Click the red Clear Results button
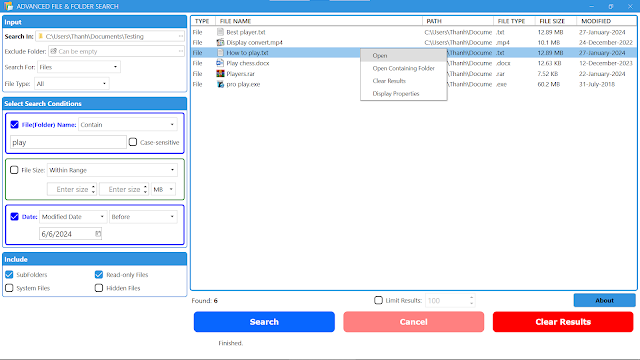Image resolution: width=640 pixels, height=360 pixels. [x=563, y=322]
